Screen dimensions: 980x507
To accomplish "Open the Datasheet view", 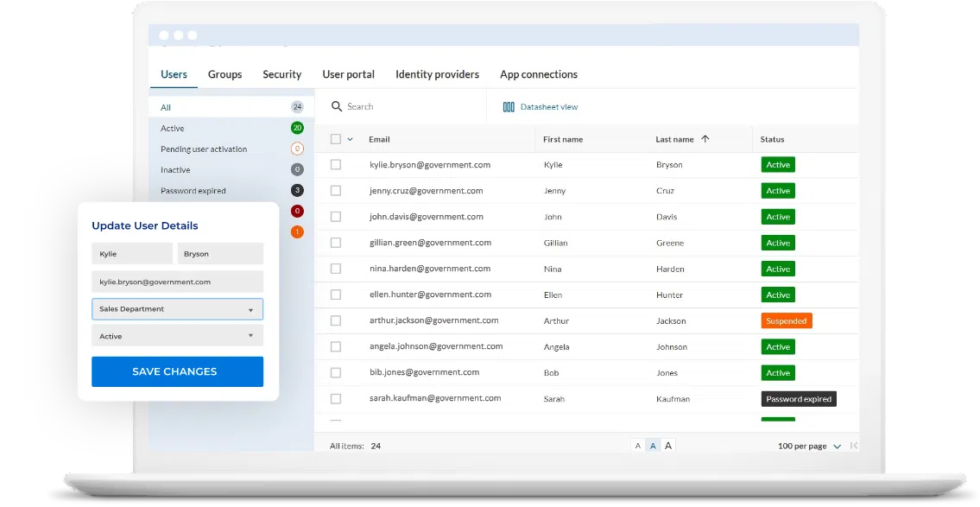I will click(x=538, y=106).
